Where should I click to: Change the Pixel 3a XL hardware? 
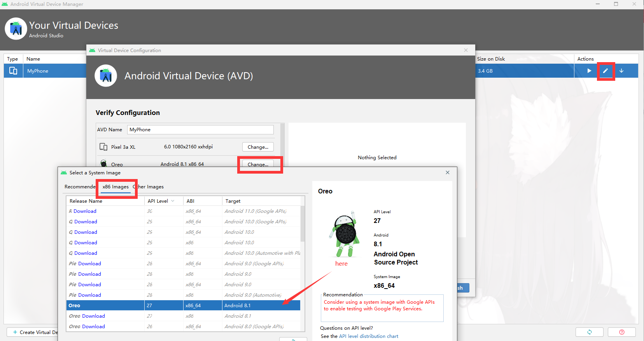258,147
